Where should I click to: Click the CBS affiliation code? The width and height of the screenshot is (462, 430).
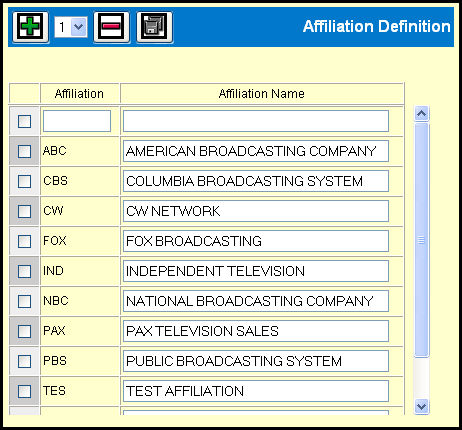[x=55, y=181]
